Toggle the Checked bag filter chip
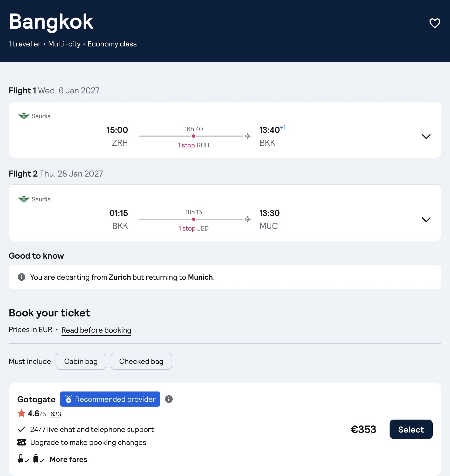Viewport: 450px width, 476px height. 141,361
